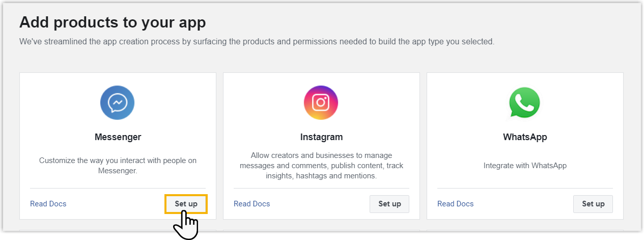Click the Instagram description paragraph
The height and width of the screenshot is (240, 644).
(x=321, y=166)
